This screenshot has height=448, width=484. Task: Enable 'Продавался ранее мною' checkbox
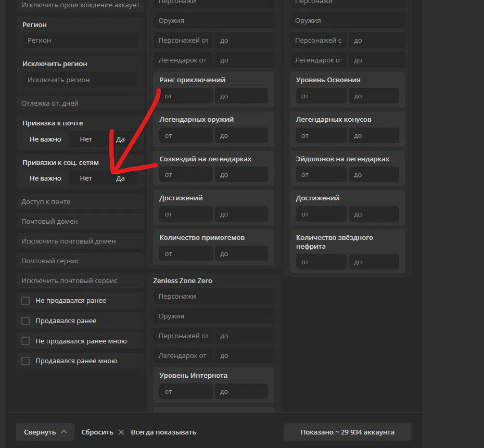click(x=26, y=361)
